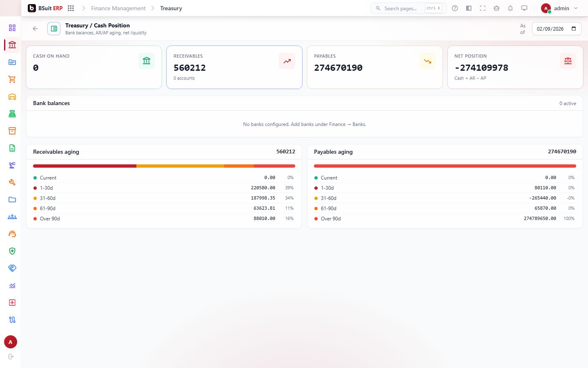The height and width of the screenshot is (368, 588).
Task: Click the Treasury breadcrumb
Action: [171, 8]
